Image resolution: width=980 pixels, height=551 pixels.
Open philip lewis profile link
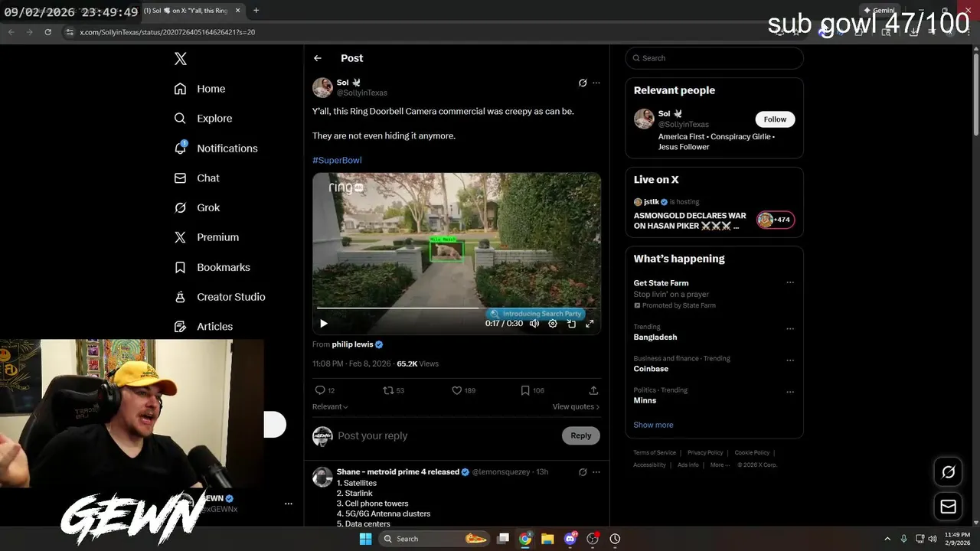click(x=352, y=344)
